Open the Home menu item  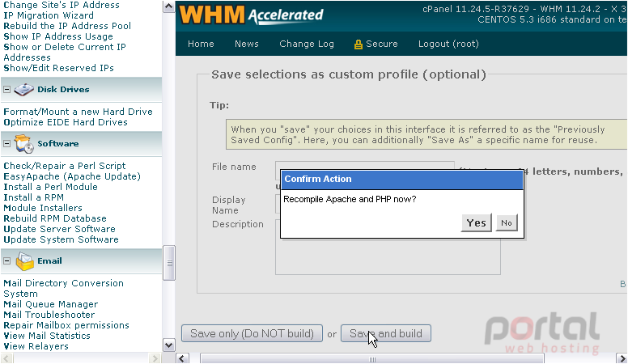click(201, 44)
